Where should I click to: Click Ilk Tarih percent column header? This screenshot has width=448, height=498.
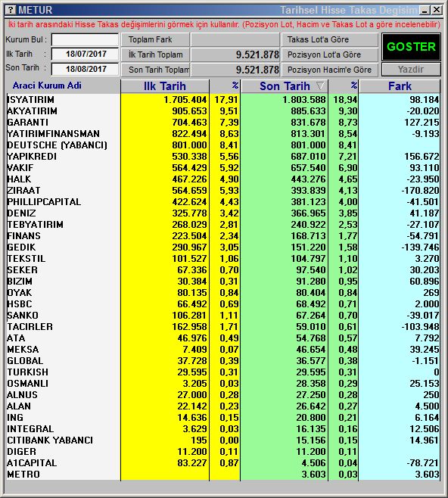point(225,86)
